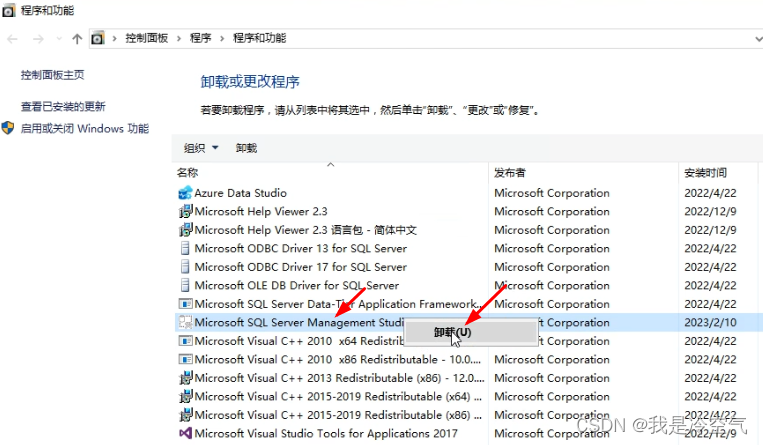
Task: Click install date 2023/2/10
Action: click(x=710, y=322)
